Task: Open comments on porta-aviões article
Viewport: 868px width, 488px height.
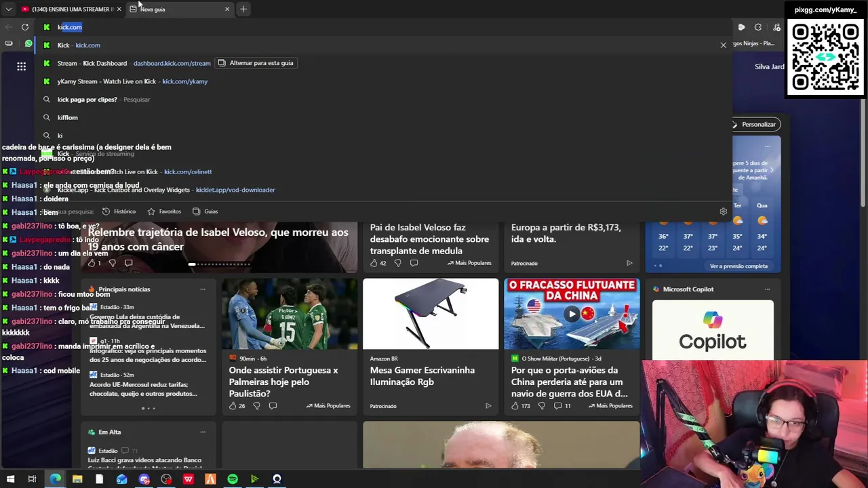Action: [x=562, y=406]
